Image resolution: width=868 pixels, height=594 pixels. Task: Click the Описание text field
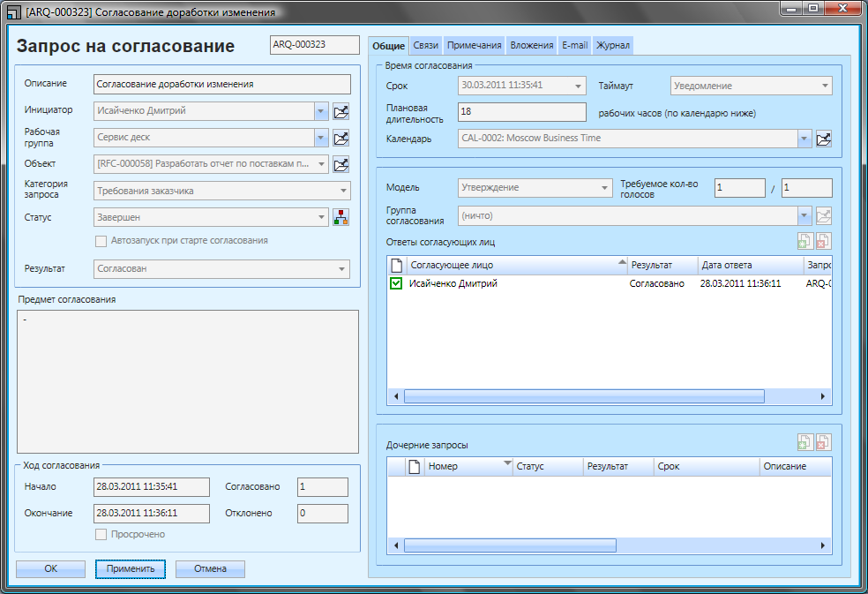click(222, 84)
